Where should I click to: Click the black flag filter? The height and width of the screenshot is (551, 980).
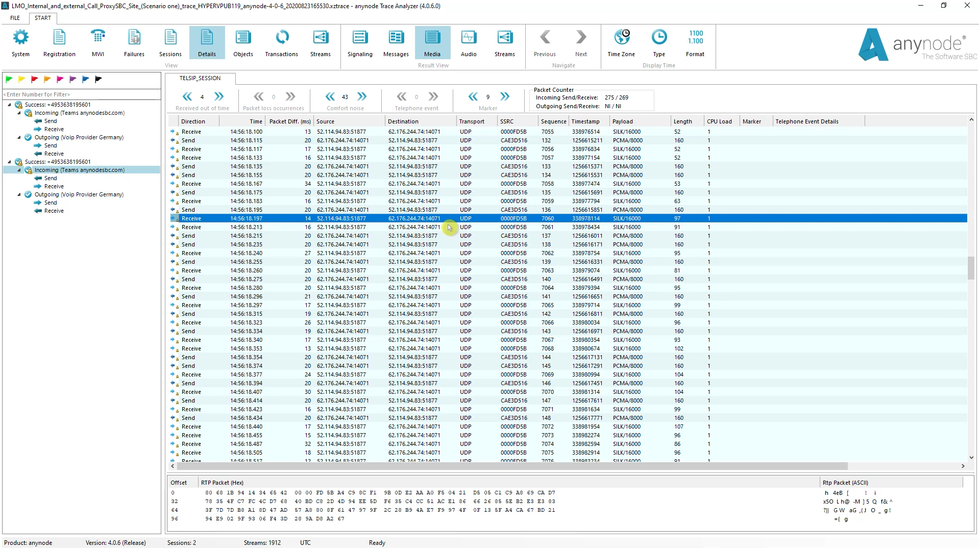pos(99,79)
